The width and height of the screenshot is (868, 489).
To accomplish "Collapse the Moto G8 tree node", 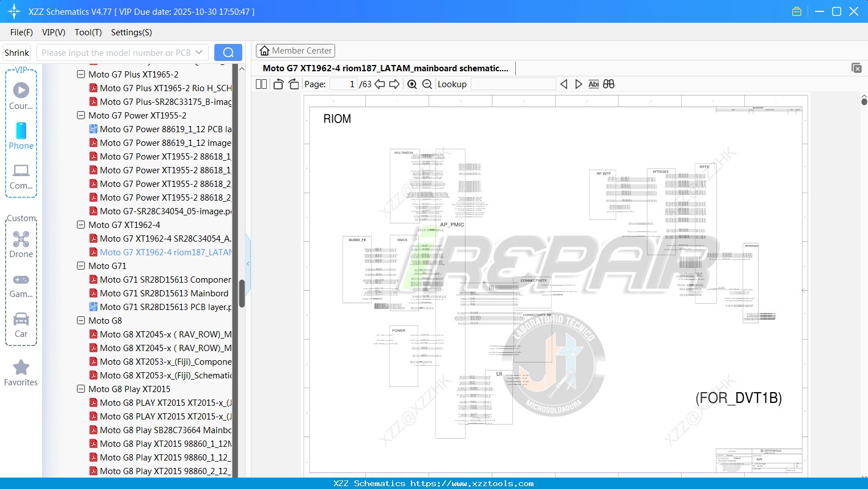I will coord(80,320).
